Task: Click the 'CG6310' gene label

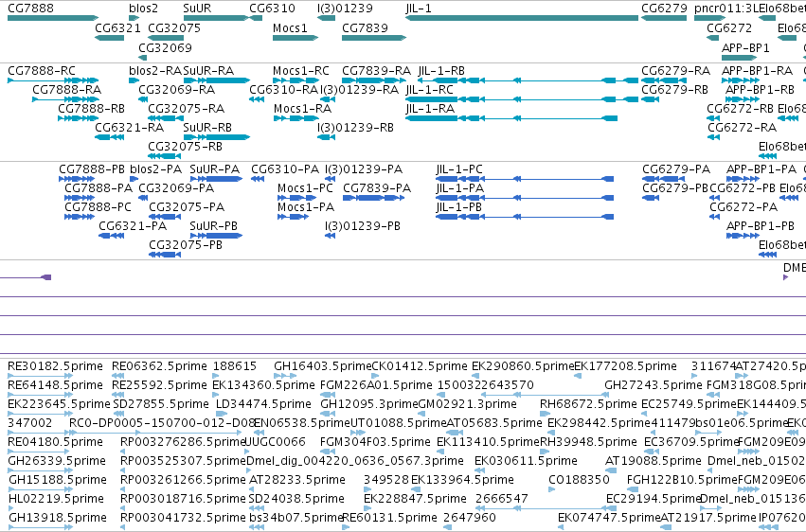Action: coord(272,9)
